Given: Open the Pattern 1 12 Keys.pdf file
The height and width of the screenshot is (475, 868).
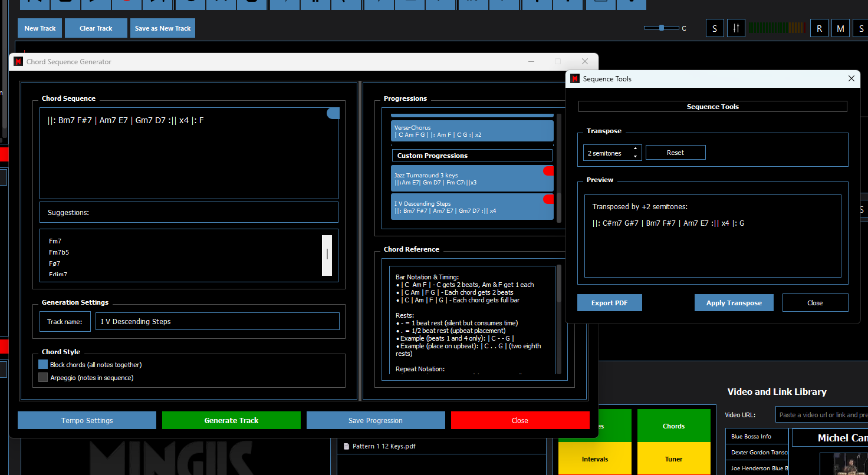Looking at the screenshot, I should (383, 446).
